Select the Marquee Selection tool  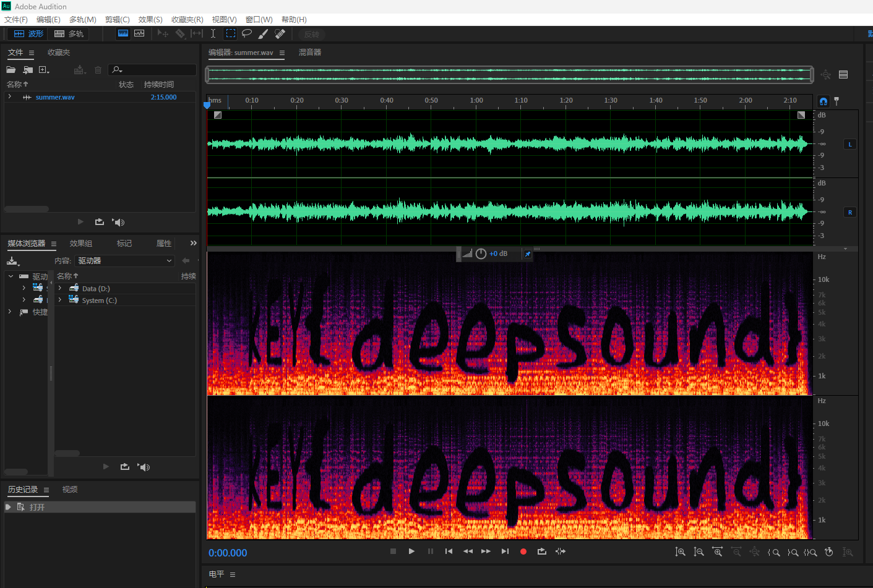coord(230,33)
